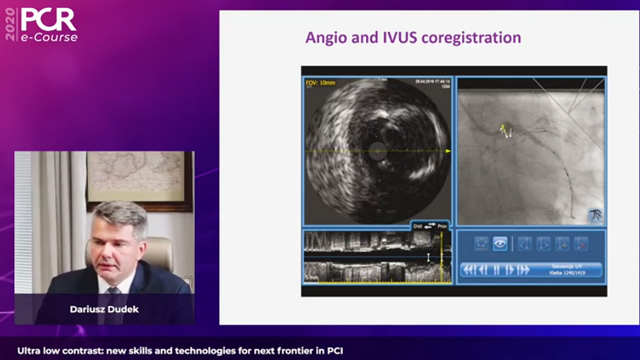Image resolution: width=640 pixels, height=360 pixels.
Task: Click the Angio and IVUS coregistration title
Action: tap(413, 38)
